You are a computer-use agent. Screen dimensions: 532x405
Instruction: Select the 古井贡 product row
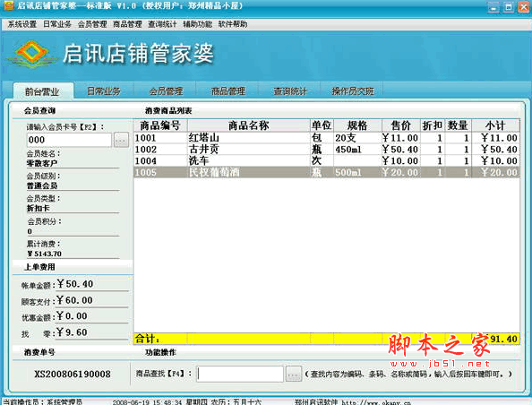point(326,150)
